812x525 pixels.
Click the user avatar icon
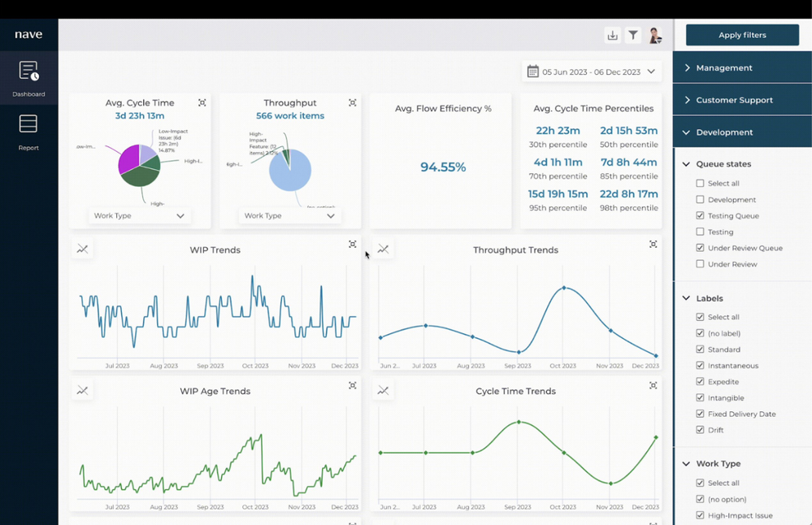click(x=655, y=35)
